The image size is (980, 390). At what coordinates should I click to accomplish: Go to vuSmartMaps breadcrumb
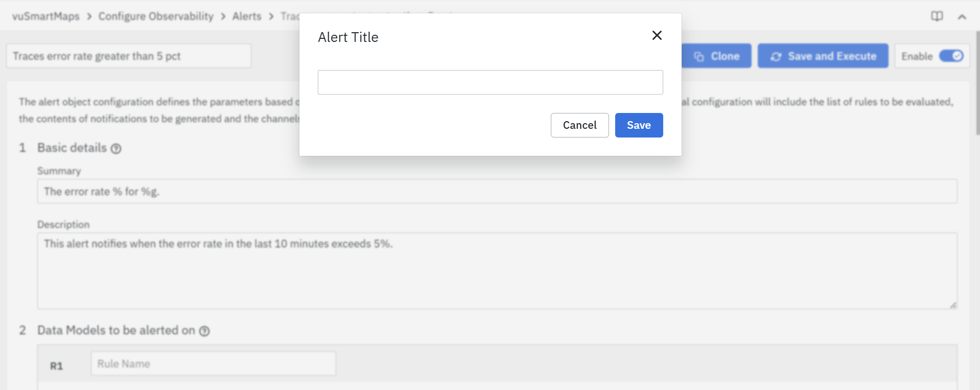(x=46, y=16)
